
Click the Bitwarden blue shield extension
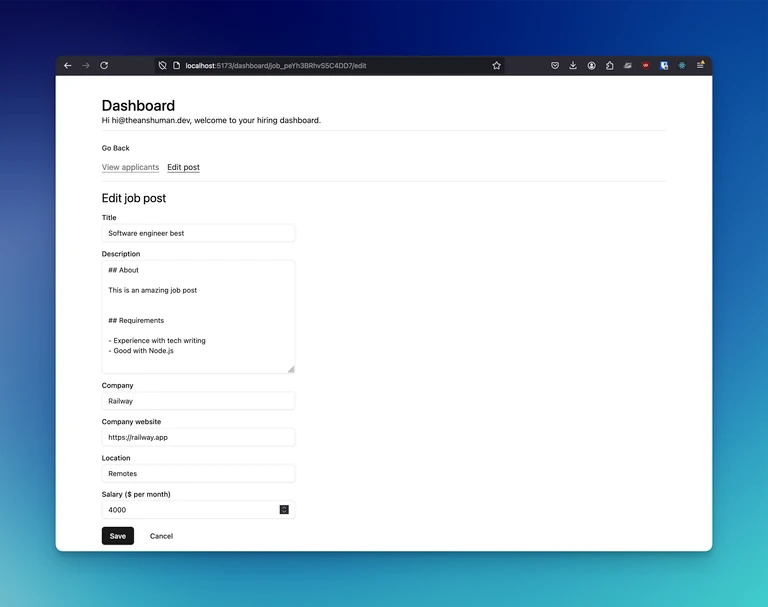click(x=664, y=66)
